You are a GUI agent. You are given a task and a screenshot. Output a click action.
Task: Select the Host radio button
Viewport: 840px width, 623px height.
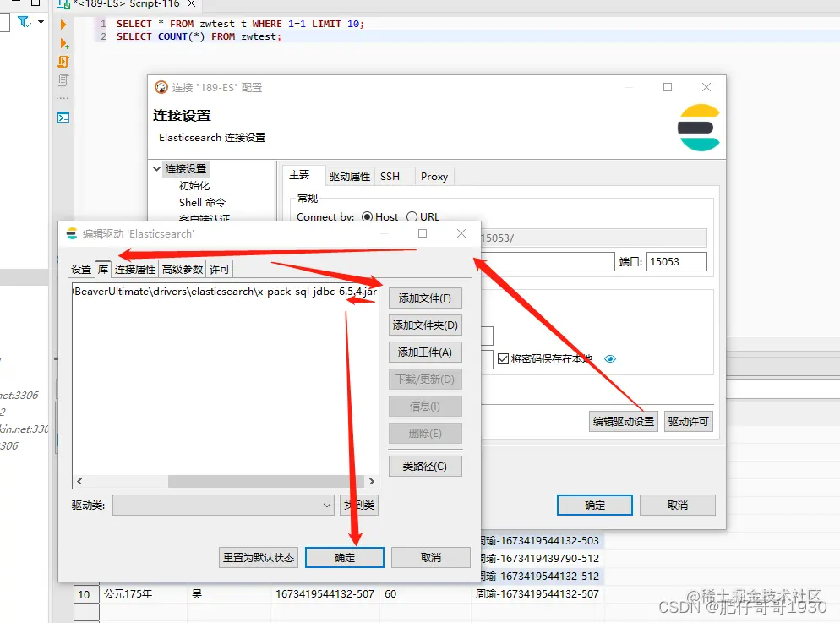pyautogui.click(x=367, y=217)
